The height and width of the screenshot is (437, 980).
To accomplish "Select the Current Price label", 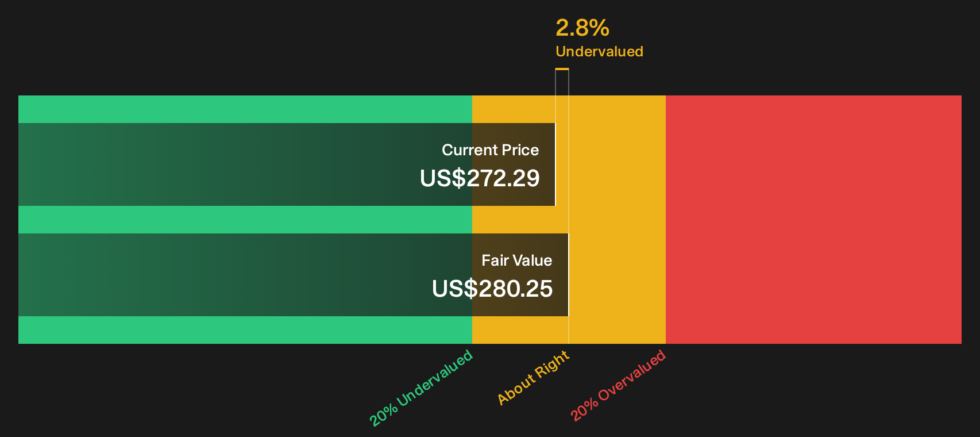I will point(490,150).
